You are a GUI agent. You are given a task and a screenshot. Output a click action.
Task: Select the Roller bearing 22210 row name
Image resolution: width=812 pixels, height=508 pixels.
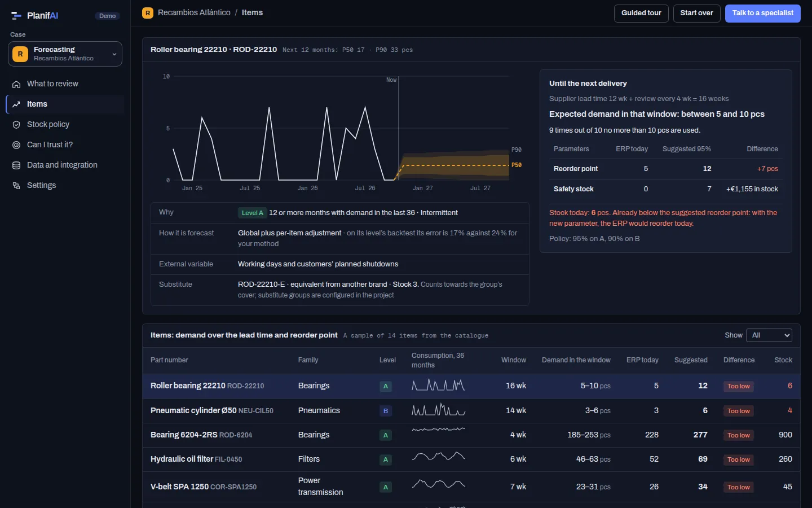coord(188,386)
